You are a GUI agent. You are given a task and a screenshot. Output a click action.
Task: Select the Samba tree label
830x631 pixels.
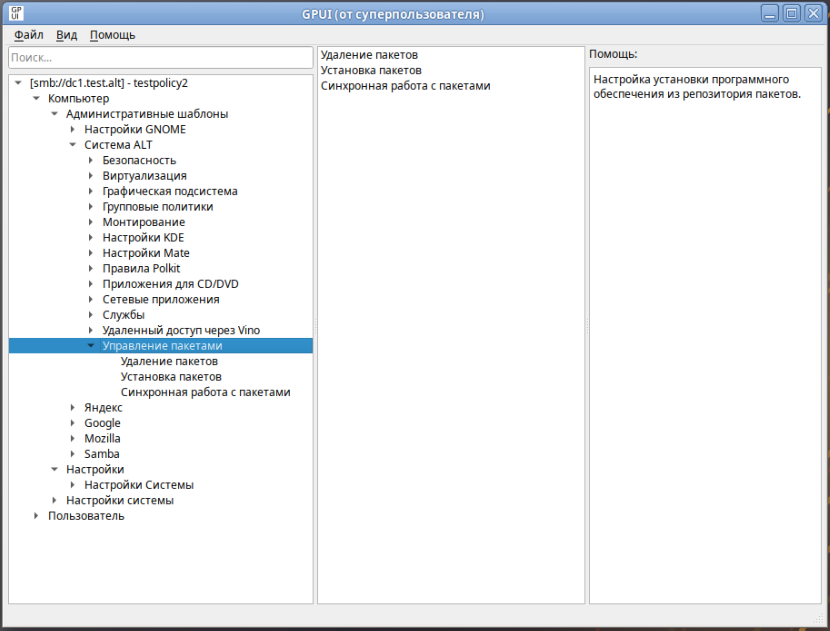[x=102, y=454]
